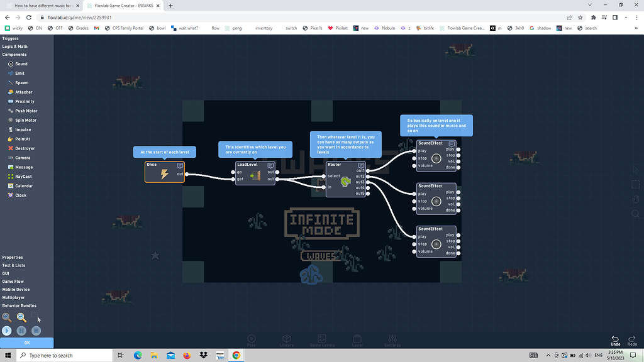This screenshot has width=644, height=362.
Task: Adjust the volume knob on the top SoundEffect node
Action: point(437,159)
